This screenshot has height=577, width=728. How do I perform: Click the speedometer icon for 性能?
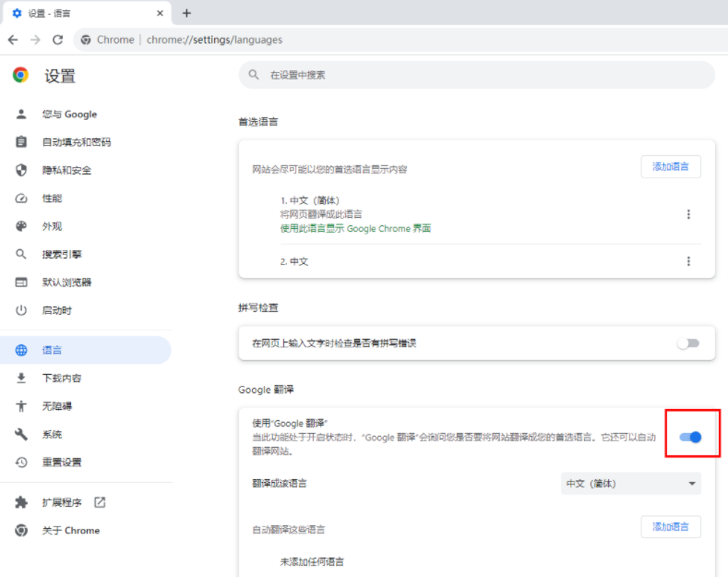pyautogui.click(x=21, y=198)
